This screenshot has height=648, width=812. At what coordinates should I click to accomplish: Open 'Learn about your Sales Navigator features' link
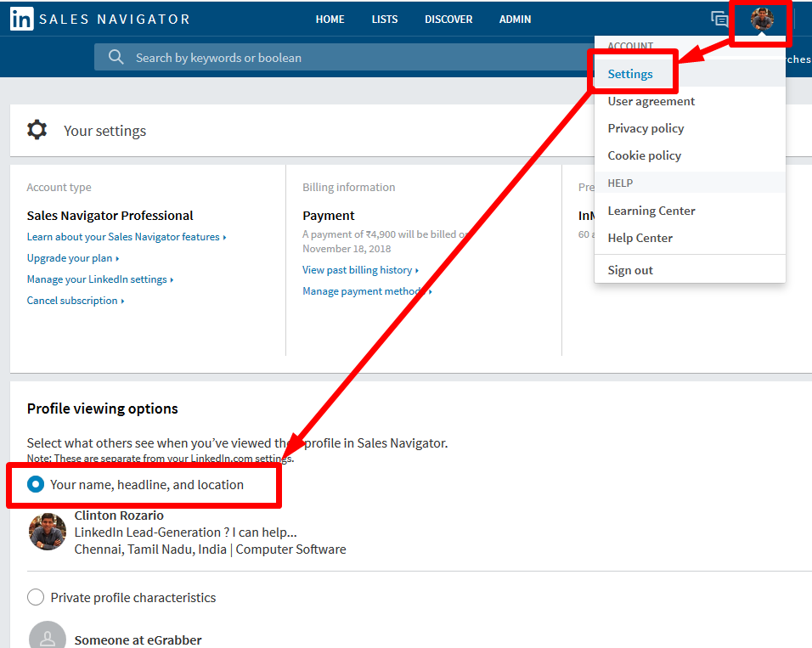[127, 237]
